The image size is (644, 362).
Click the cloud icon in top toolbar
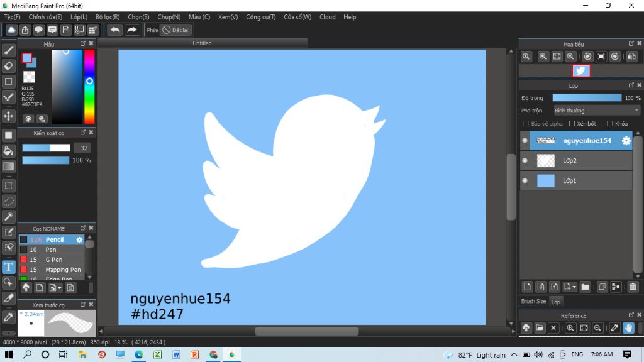[x=11, y=30]
